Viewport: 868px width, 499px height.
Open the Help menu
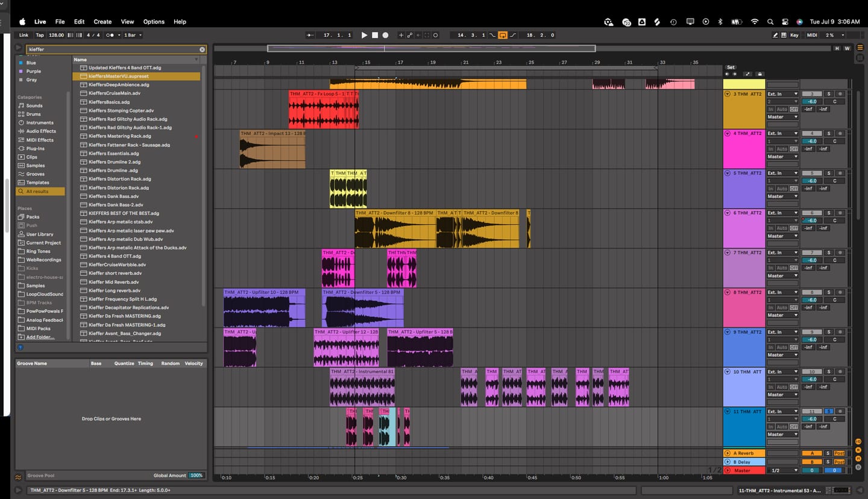coord(180,22)
